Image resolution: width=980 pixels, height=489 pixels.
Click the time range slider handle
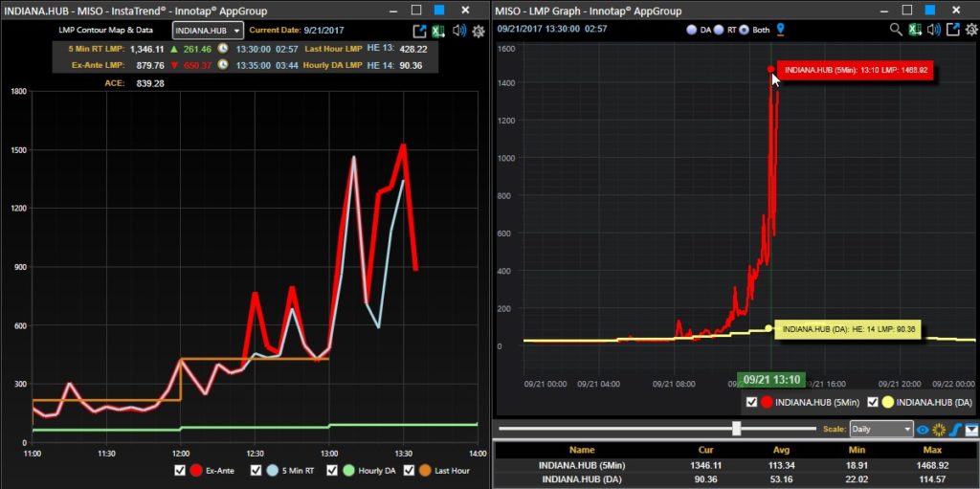click(x=737, y=429)
